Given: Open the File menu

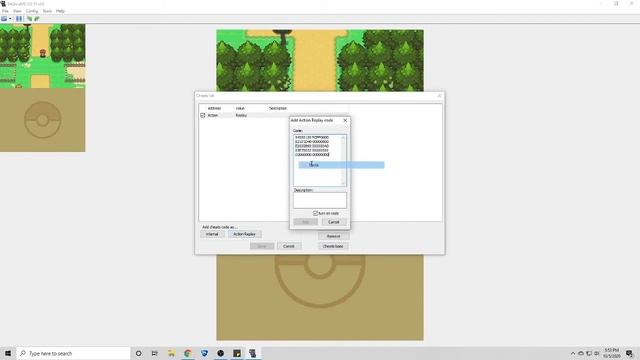Looking at the screenshot, I should (5, 11).
